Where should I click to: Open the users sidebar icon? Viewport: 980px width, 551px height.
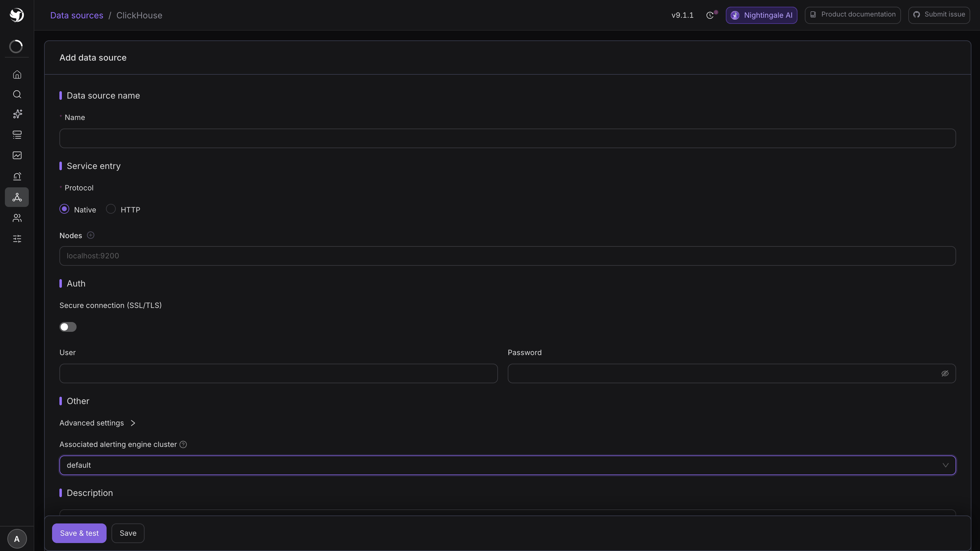(x=17, y=218)
